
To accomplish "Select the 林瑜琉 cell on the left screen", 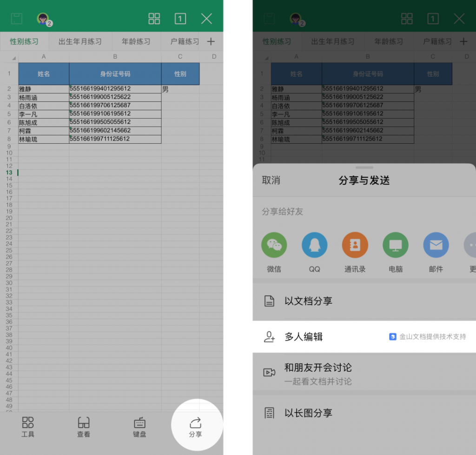I will [x=44, y=139].
